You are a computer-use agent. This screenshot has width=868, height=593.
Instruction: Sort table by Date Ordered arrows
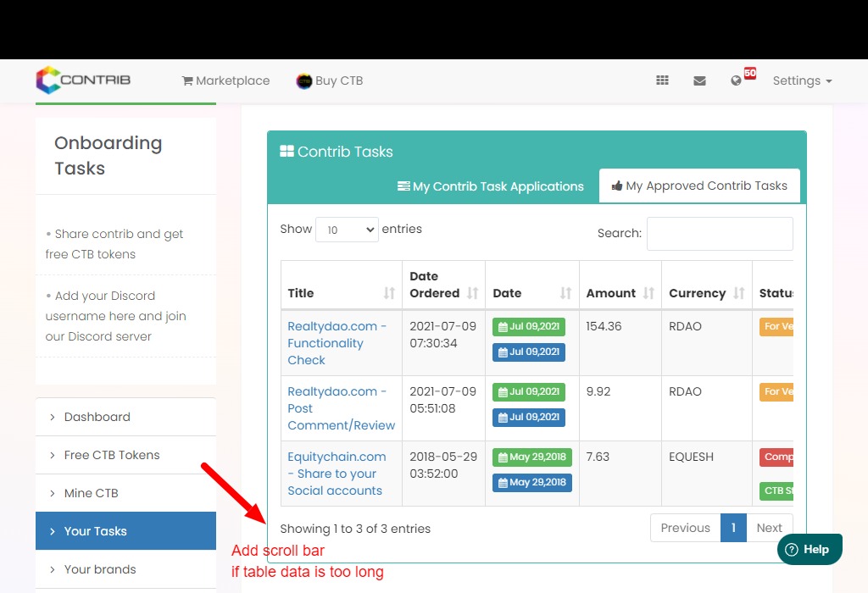pos(472,292)
